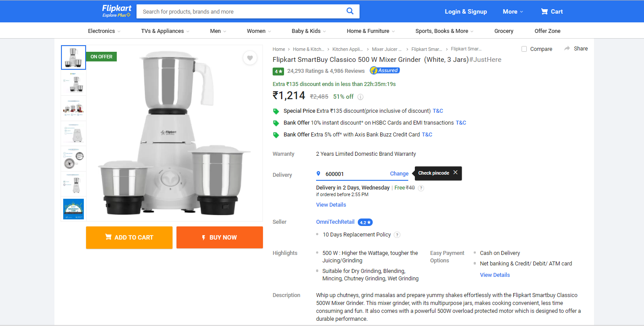Screen dimensions: 644x326
Task: Click the price info icon
Action: [x=360, y=97]
